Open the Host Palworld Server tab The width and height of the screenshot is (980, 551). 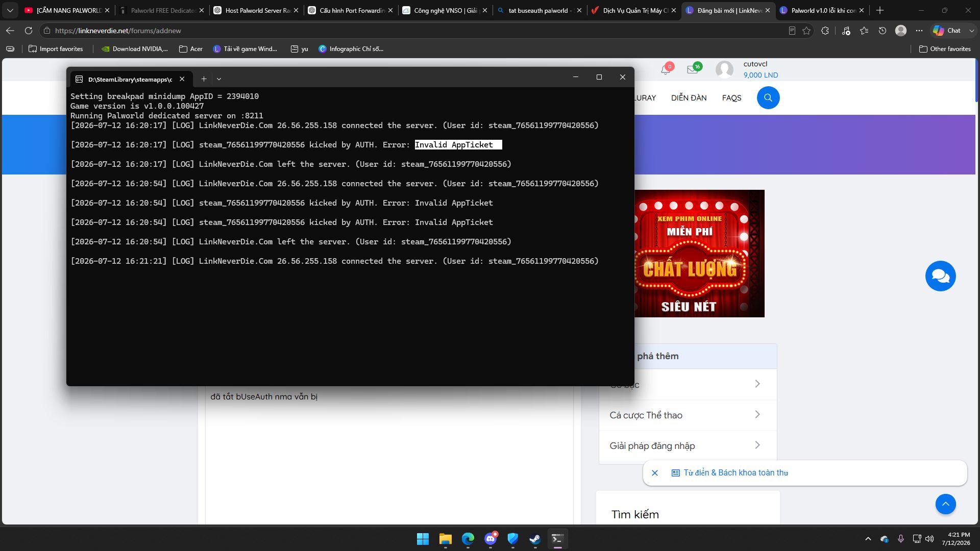point(256,10)
